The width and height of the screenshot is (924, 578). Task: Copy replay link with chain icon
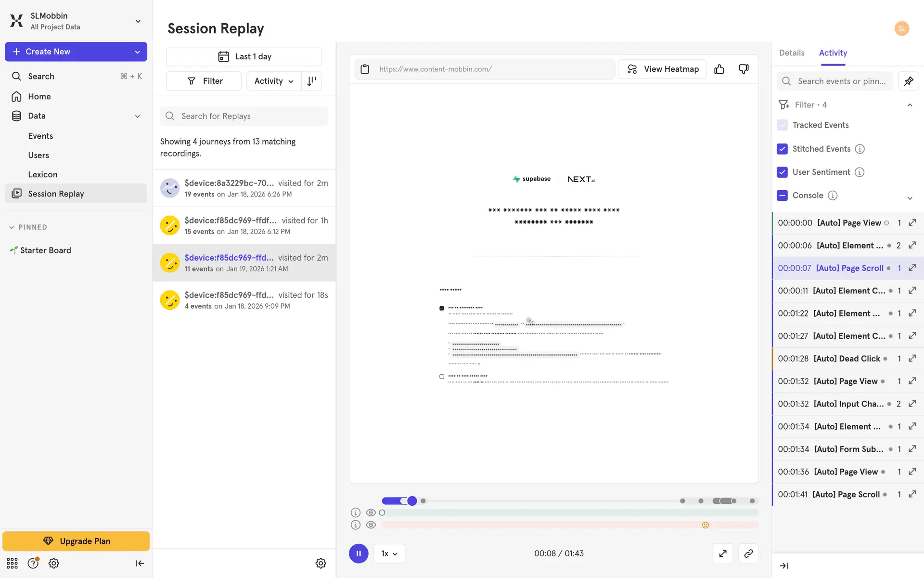click(748, 553)
